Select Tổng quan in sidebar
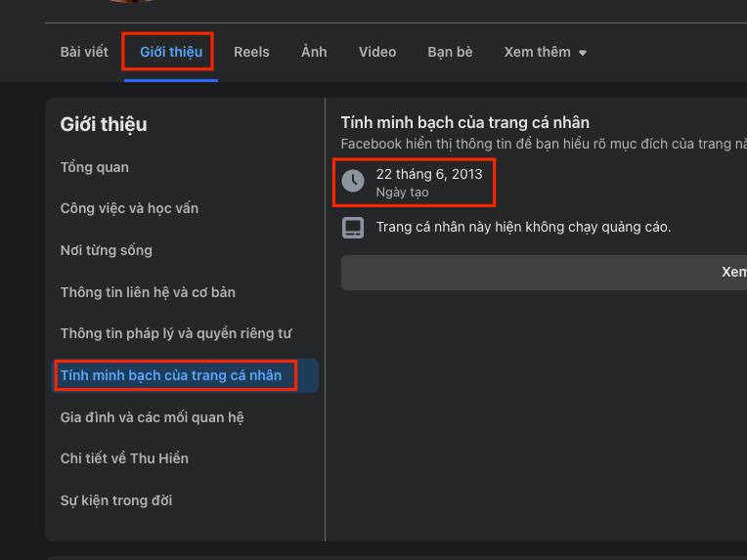 [94, 167]
